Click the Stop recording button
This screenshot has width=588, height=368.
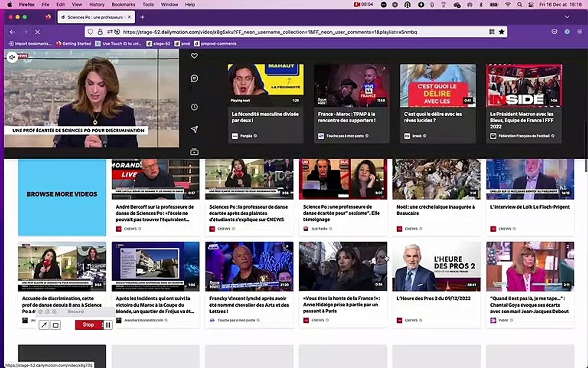coord(88,325)
